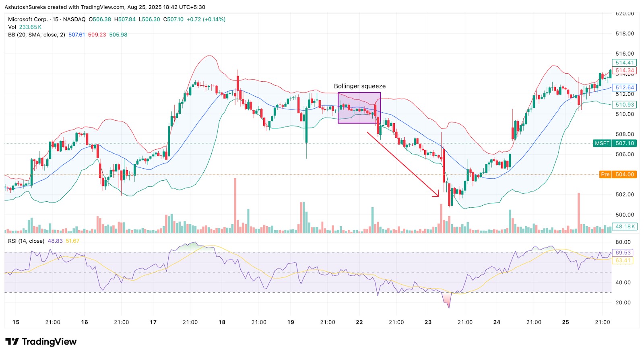Image resolution: width=644 pixels, height=355 pixels.
Task: Click the blue 512.64 price label
Action: [624, 87]
